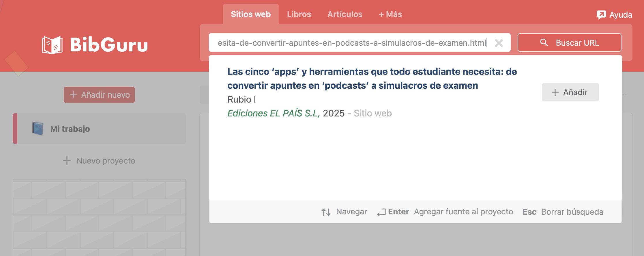The height and width of the screenshot is (256, 644).
Task: Clear the URL with the X icon
Action: [499, 43]
